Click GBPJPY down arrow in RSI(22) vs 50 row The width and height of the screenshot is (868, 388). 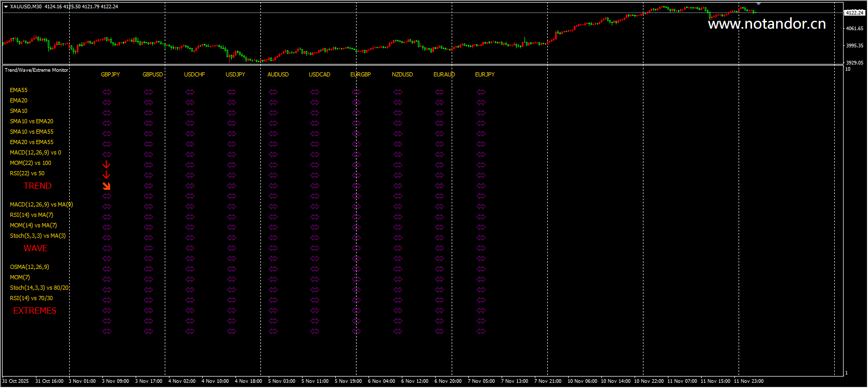[107, 175]
